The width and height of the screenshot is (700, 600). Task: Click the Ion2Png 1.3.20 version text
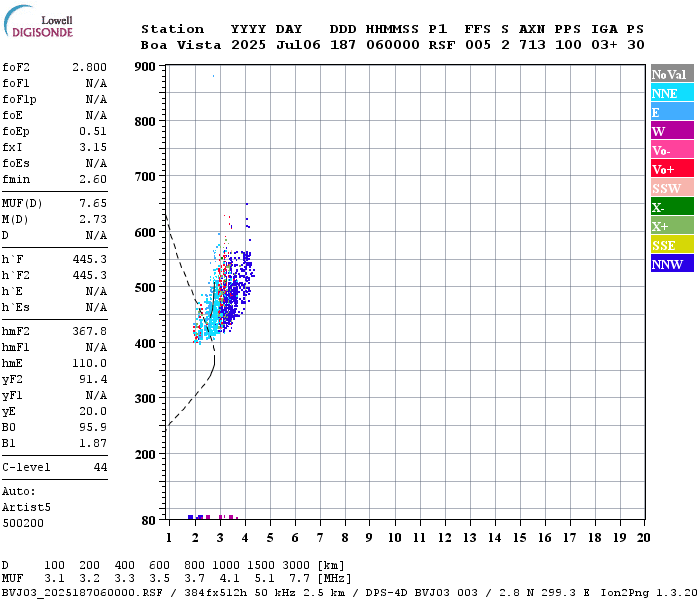click(649, 593)
